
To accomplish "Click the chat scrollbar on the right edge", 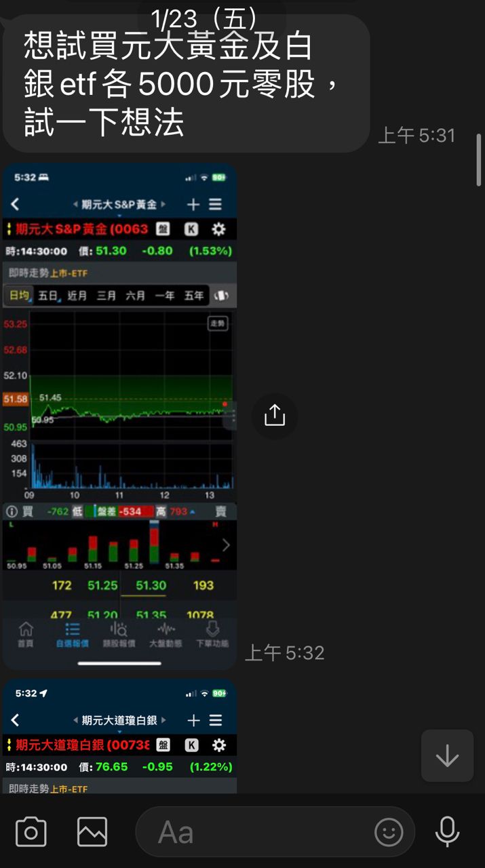I will [x=479, y=159].
